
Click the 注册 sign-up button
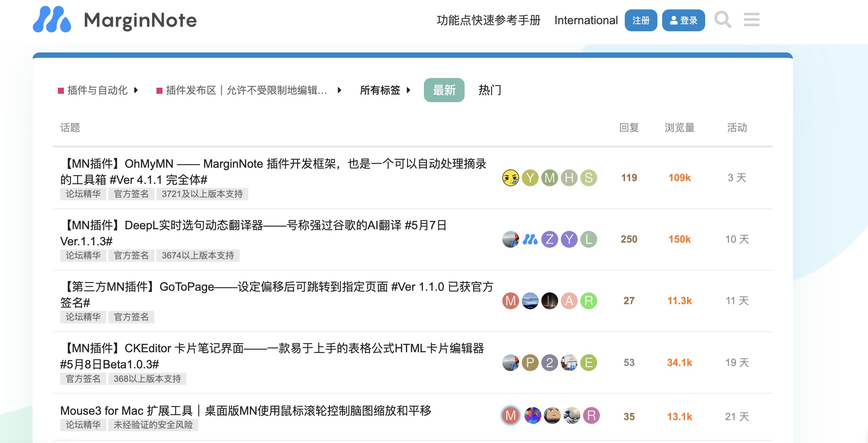(641, 20)
